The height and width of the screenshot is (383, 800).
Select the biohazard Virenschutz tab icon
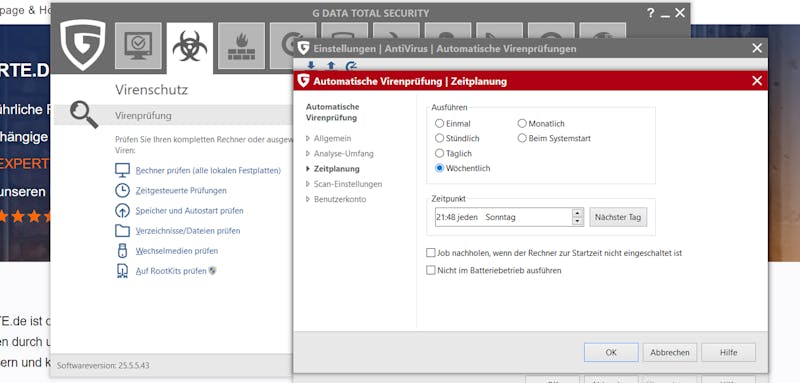click(190, 46)
